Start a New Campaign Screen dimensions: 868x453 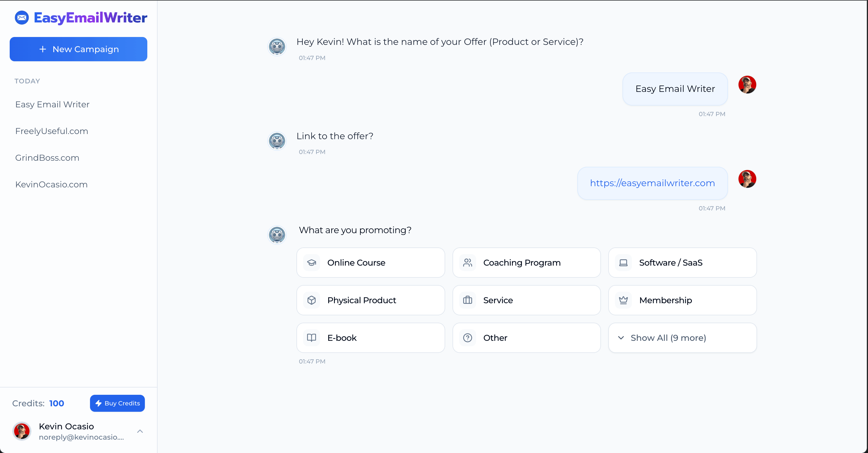[78, 49]
